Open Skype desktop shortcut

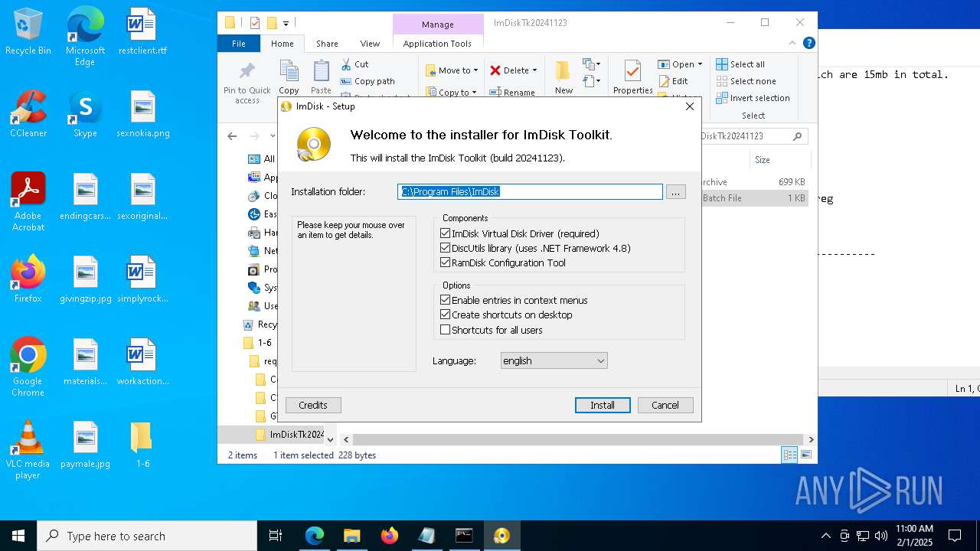[x=85, y=114]
